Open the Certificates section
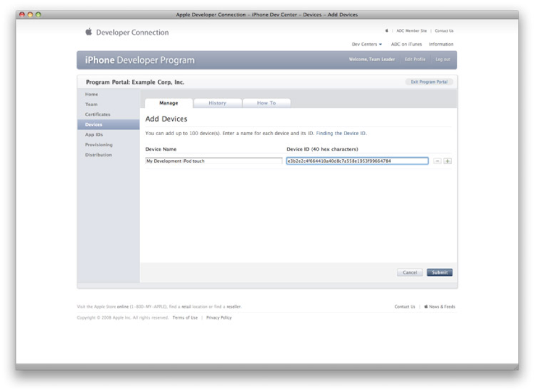Viewport: 535px width, 392px height. 97,114
